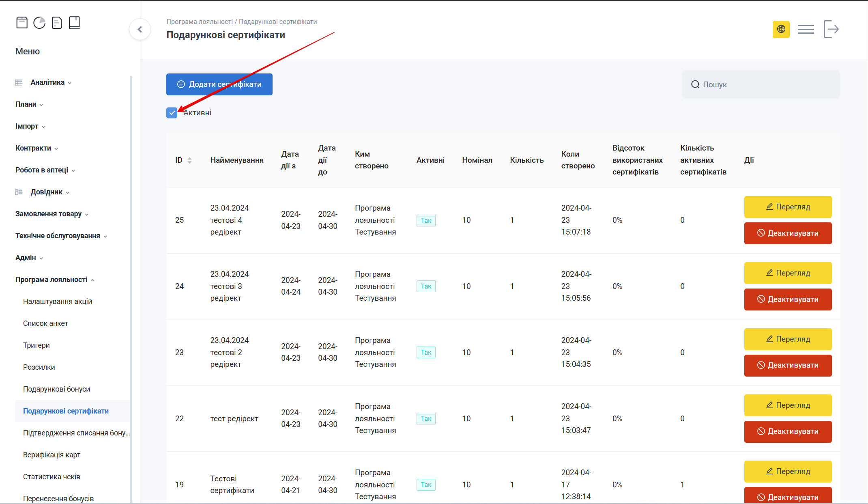The height and width of the screenshot is (504, 868).
Task: Expand the Довідник menu section
Action: click(x=46, y=192)
